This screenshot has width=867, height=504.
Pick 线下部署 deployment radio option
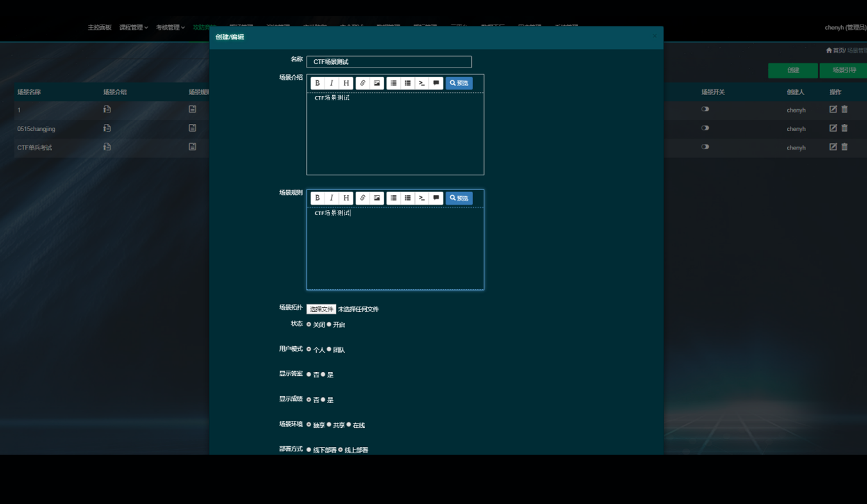coord(309,449)
